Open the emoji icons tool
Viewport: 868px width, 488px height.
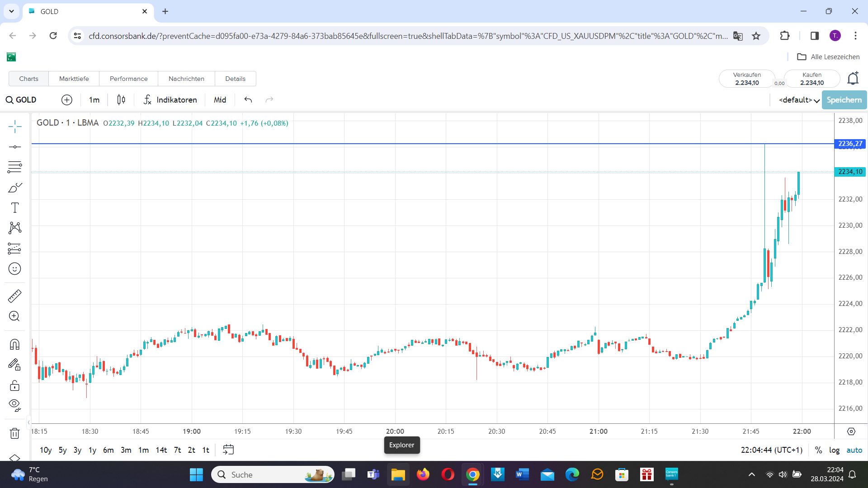pos(15,269)
